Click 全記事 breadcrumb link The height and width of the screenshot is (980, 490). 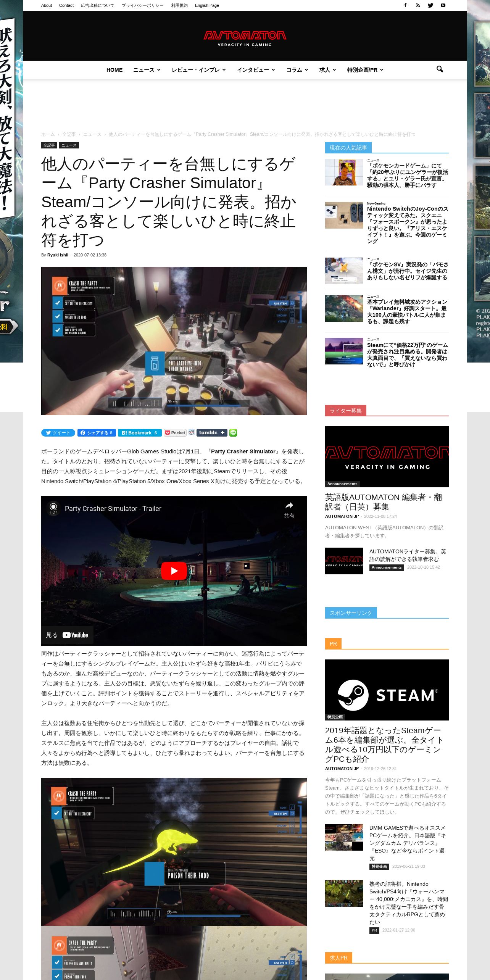[x=69, y=134]
